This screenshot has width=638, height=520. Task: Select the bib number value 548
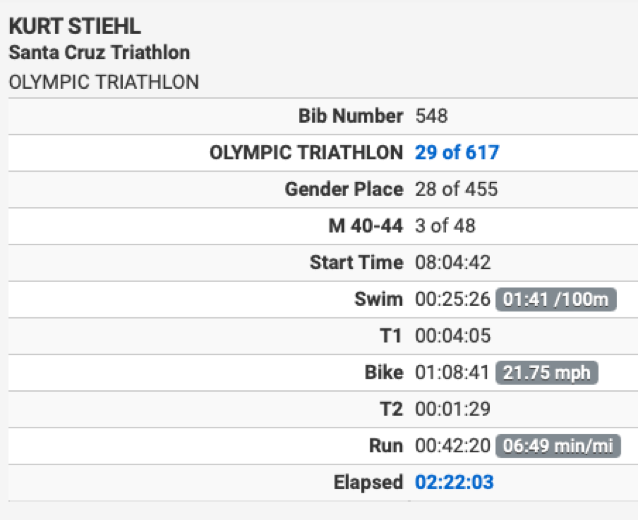tap(431, 116)
